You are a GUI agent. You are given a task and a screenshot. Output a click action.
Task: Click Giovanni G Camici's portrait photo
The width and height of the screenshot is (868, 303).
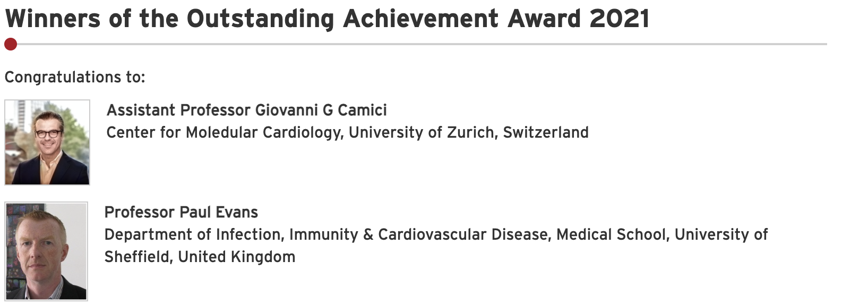47,142
